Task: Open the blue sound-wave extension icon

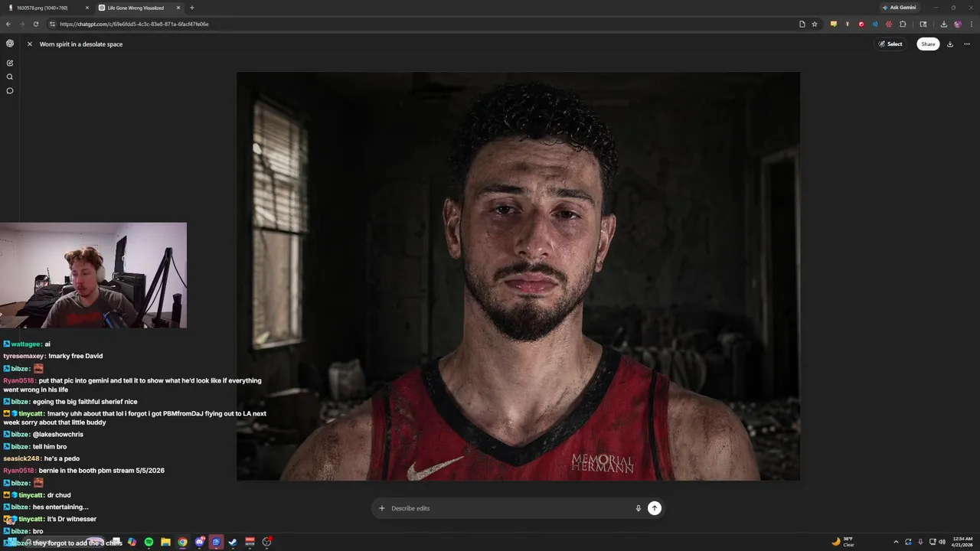Action: (x=875, y=24)
